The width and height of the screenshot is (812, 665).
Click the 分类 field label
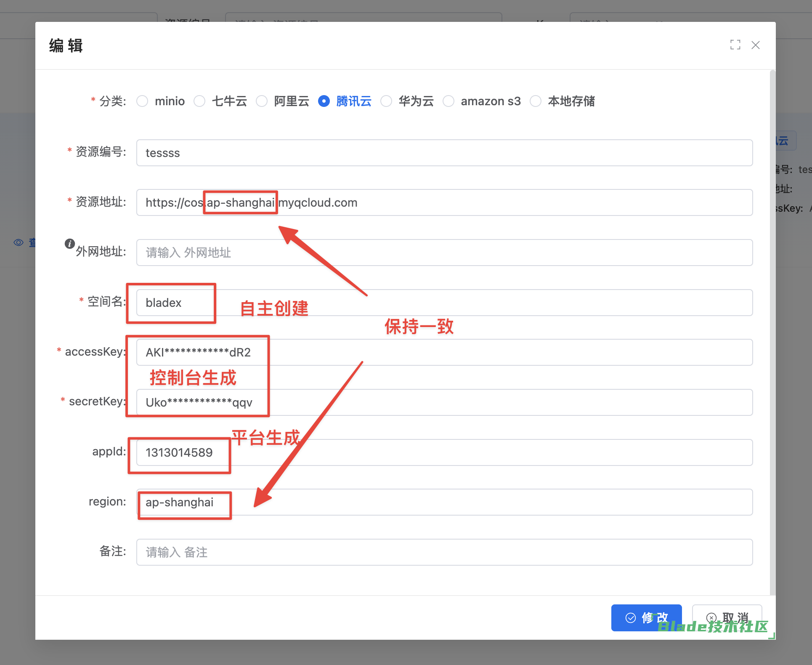pos(112,101)
